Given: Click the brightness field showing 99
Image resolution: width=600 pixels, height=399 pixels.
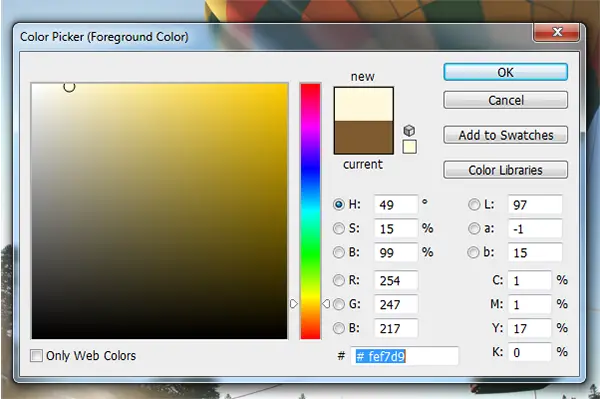Looking at the screenshot, I should coord(396,252).
